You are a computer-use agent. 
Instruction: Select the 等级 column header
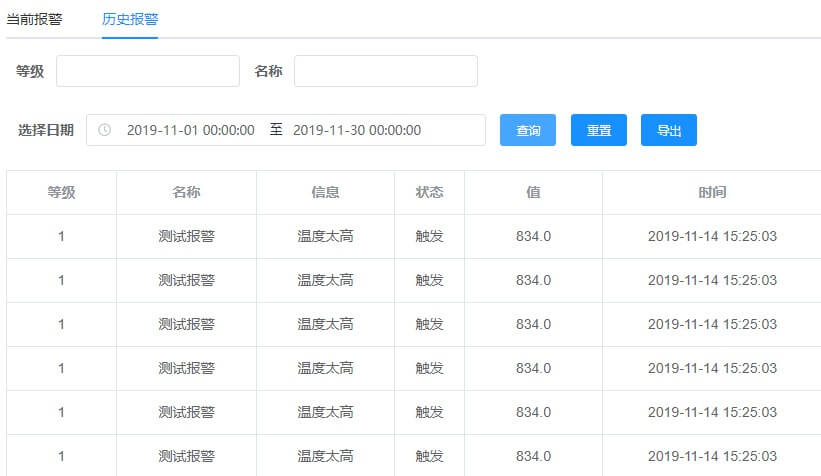click(x=61, y=192)
